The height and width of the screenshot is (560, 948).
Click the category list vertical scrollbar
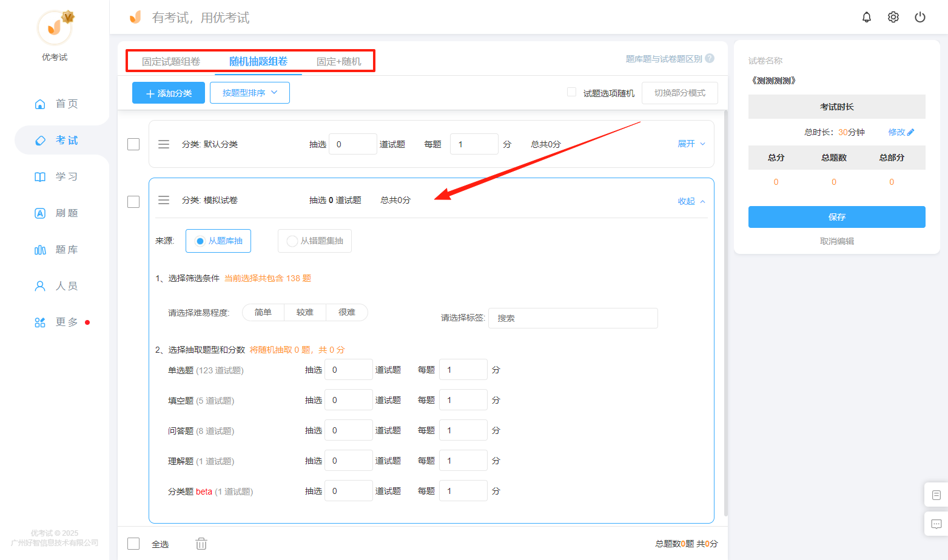click(x=726, y=312)
